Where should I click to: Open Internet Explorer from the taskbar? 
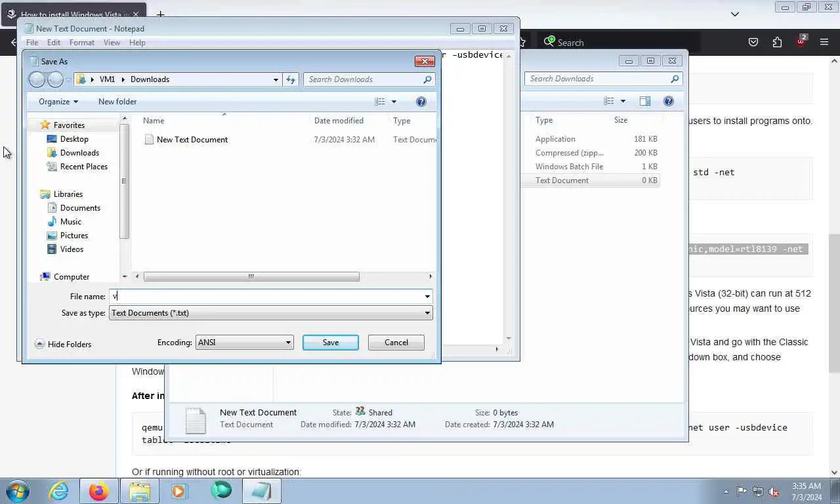tap(58, 491)
